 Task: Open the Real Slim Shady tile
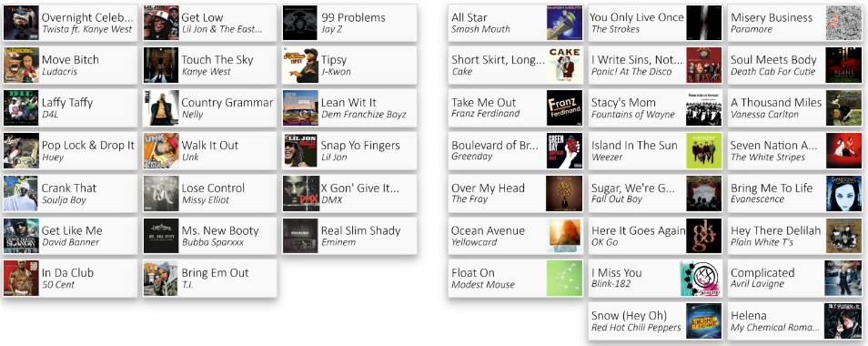tap(349, 236)
